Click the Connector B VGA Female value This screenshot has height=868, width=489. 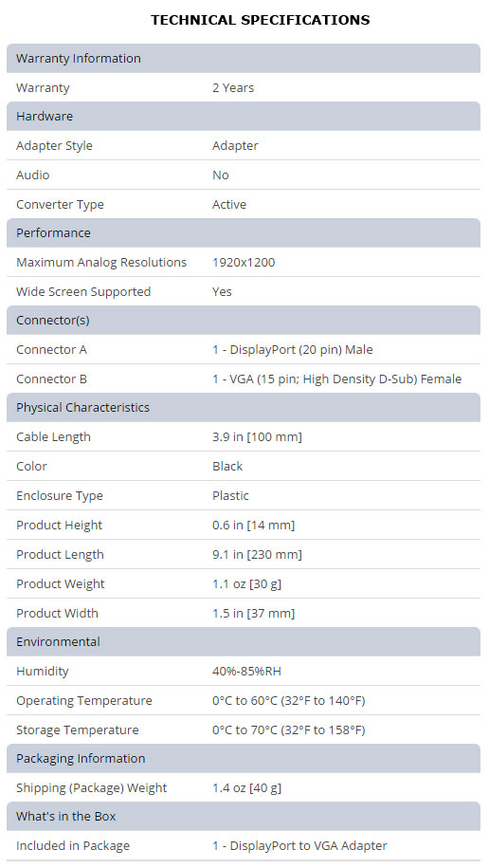point(336,379)
